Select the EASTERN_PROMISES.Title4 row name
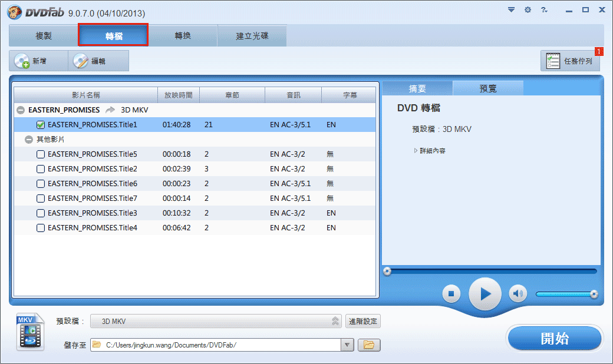 coord(93,228)
